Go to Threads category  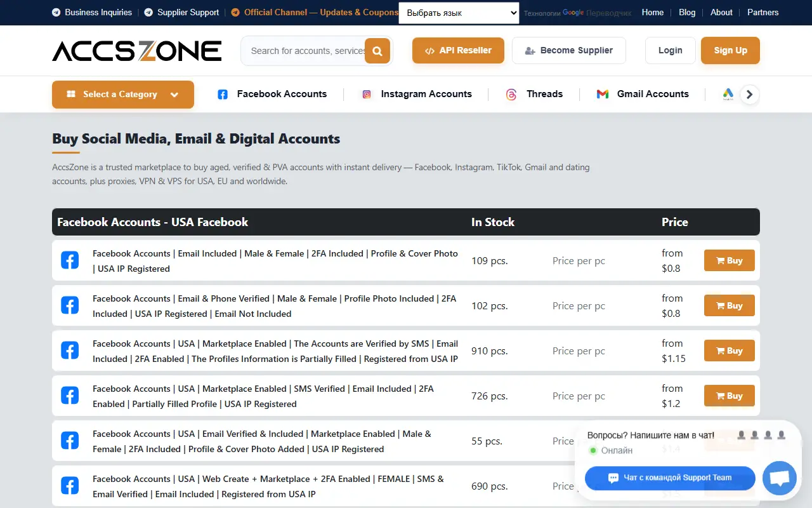point(544,94)
